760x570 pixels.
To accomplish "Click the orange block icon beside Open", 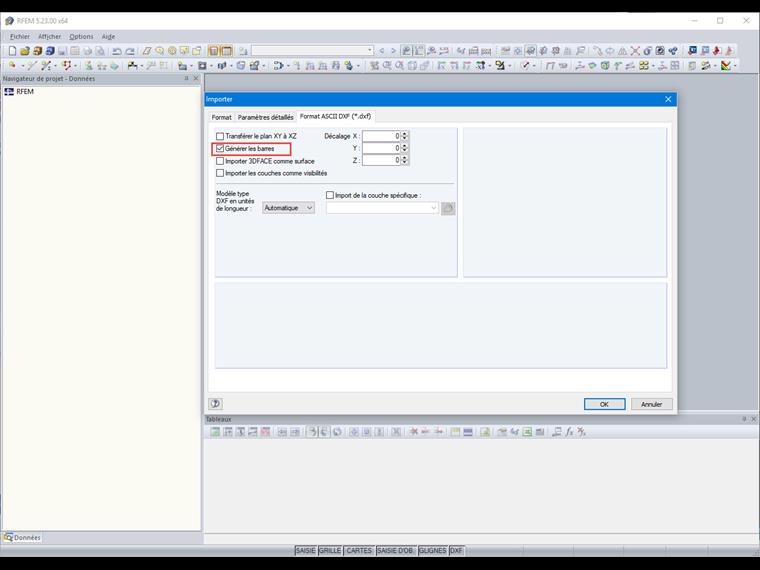I will pos(37,51).
